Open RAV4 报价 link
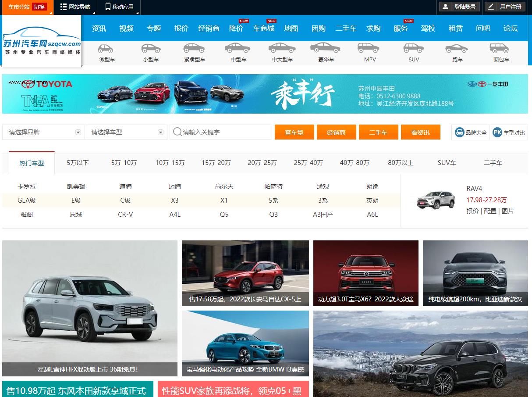This screenshot has width=532, height=397. click(473, 211)
